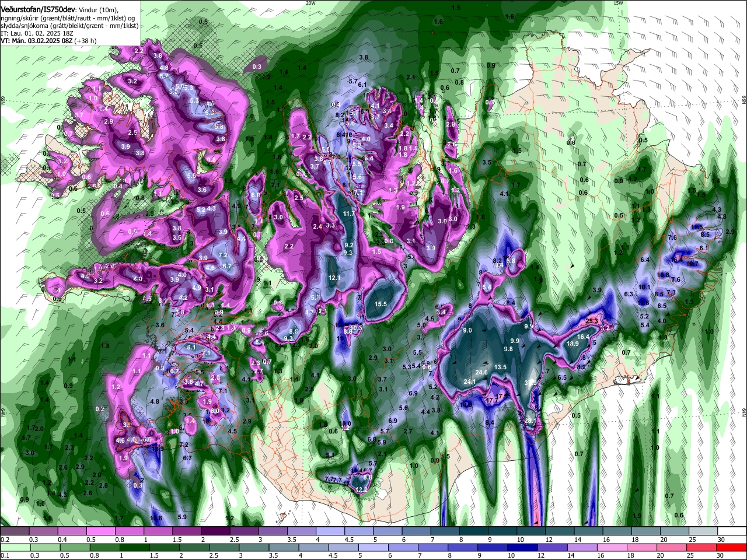The height and width of the screenshot is (560, 747).
Task: Select the light lavender 4 swatch in top legend
Action: click(329, 531)
